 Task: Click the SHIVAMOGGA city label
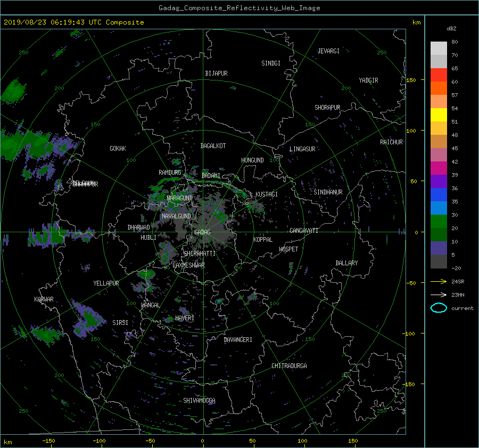click(x=199, y=401)
